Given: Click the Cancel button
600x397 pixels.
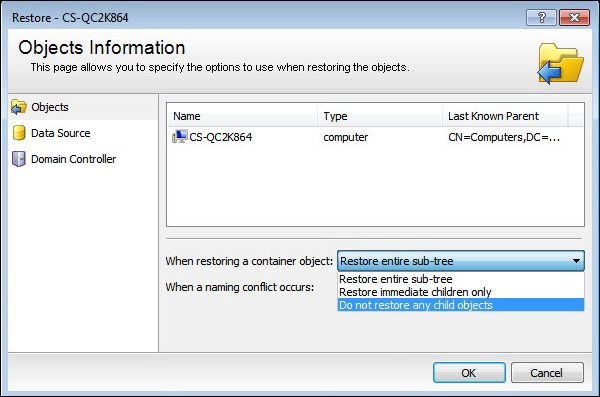Looking at the screenshot, I should [547, 372].
